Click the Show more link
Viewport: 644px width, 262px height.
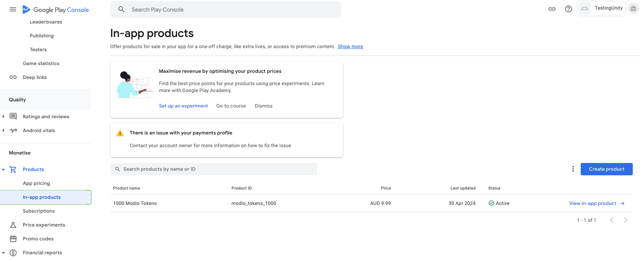click(x=350, y=46)
